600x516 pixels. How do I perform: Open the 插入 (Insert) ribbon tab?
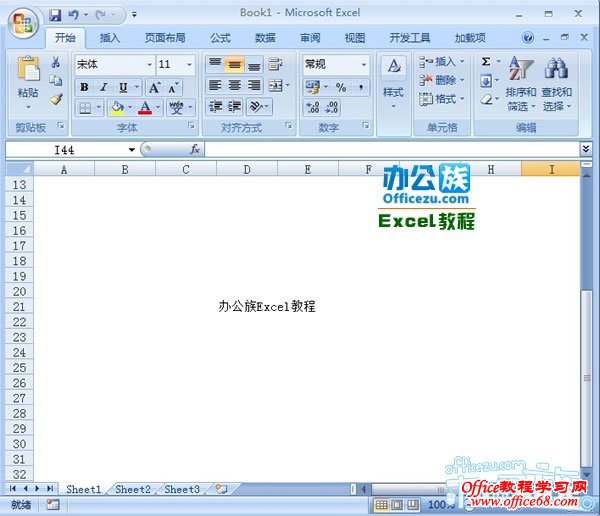tap(110, 38)
